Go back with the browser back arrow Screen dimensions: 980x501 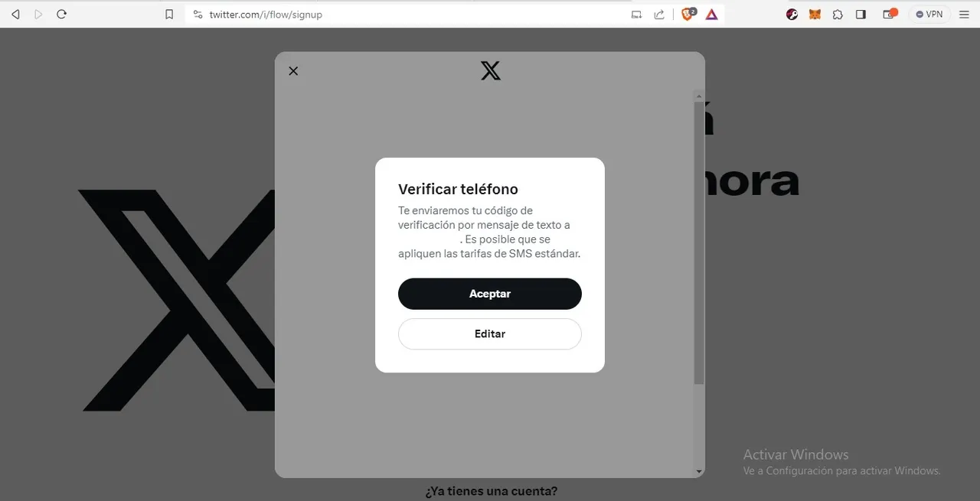click(x=15, y=15)
